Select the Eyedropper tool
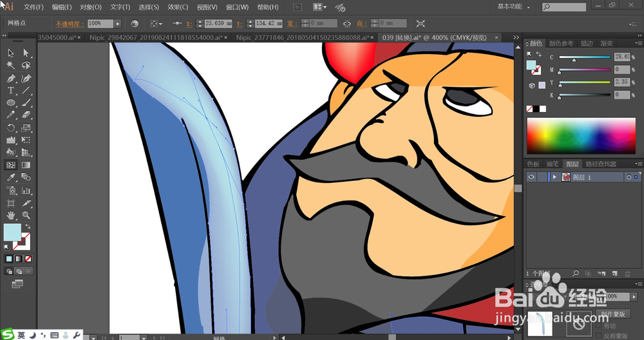This screenshot has height=340, width=644. coord(11,177)
